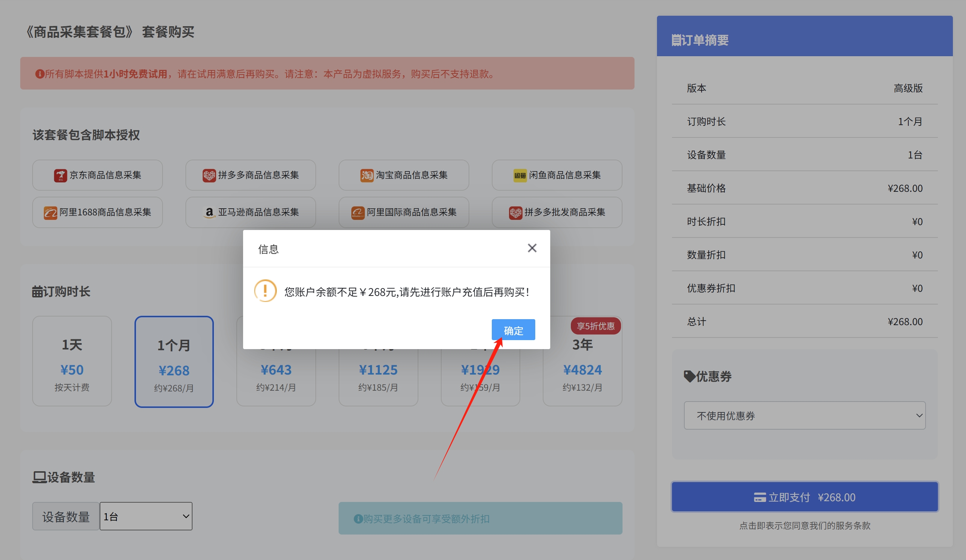Select the 拼多多商品信息采集 script card
The image size is (966, 560).
coord(251,175)
